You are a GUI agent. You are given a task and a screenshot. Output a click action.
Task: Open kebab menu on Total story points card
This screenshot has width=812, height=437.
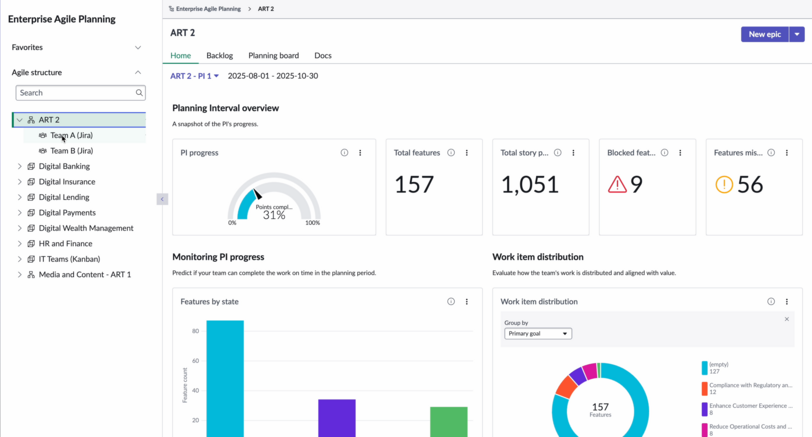(574, 153)
